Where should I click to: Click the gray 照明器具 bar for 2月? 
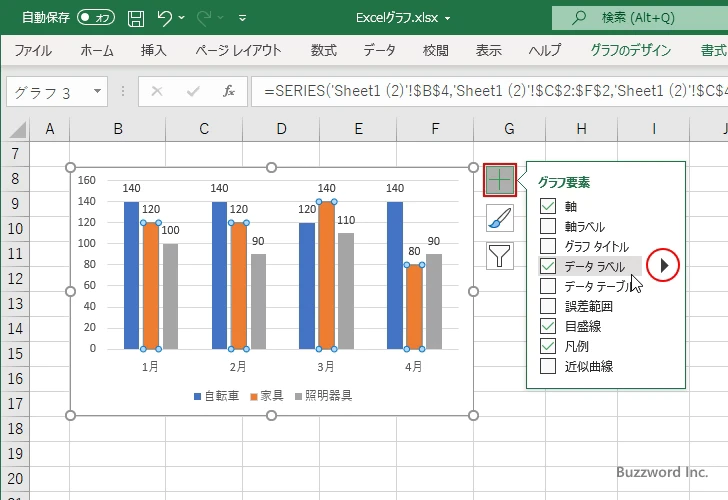[259, 301]
